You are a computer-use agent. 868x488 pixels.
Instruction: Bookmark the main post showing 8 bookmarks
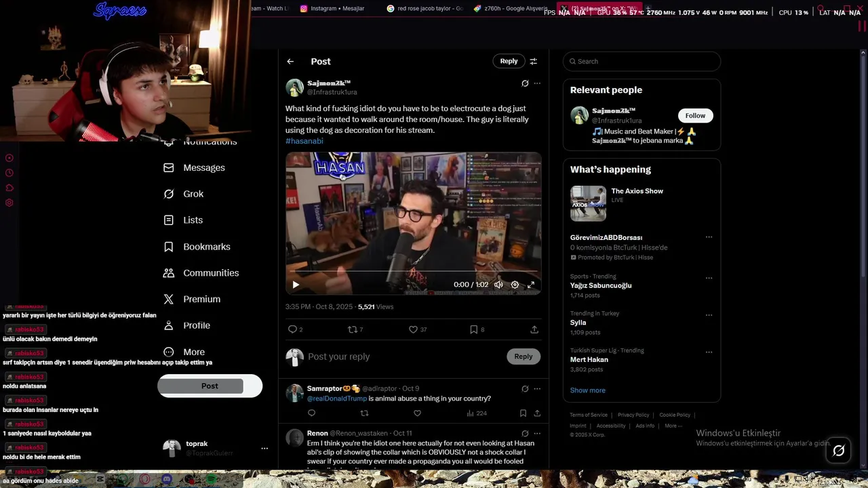[x=477, y=329]
